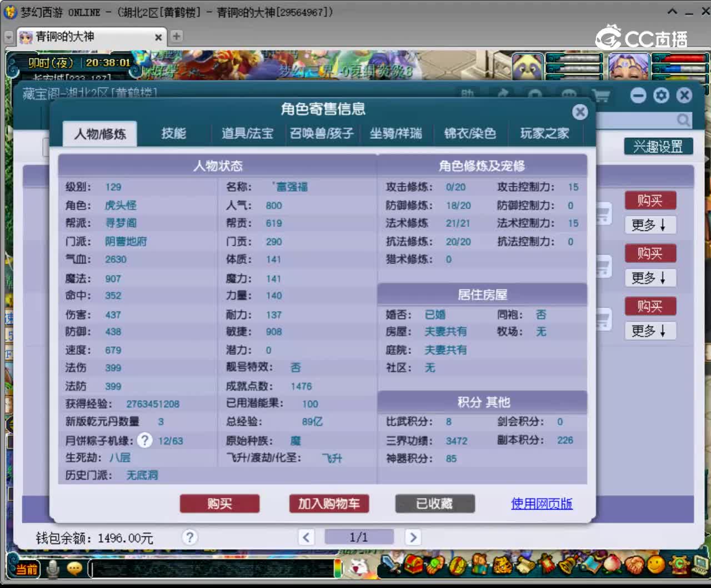Click the 当前 channel toggle in chat bar

(26, 569)
